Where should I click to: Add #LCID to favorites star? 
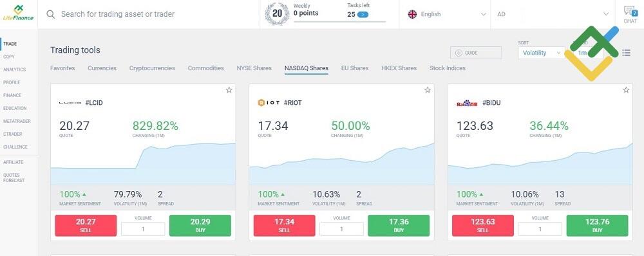click(229, 90)
